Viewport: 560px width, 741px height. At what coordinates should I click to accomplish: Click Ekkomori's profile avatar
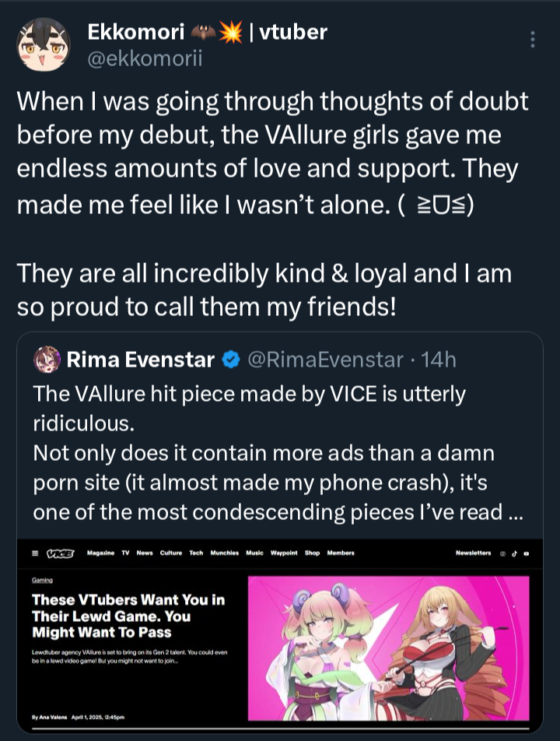pyautogui.click(x=44, y=44)
